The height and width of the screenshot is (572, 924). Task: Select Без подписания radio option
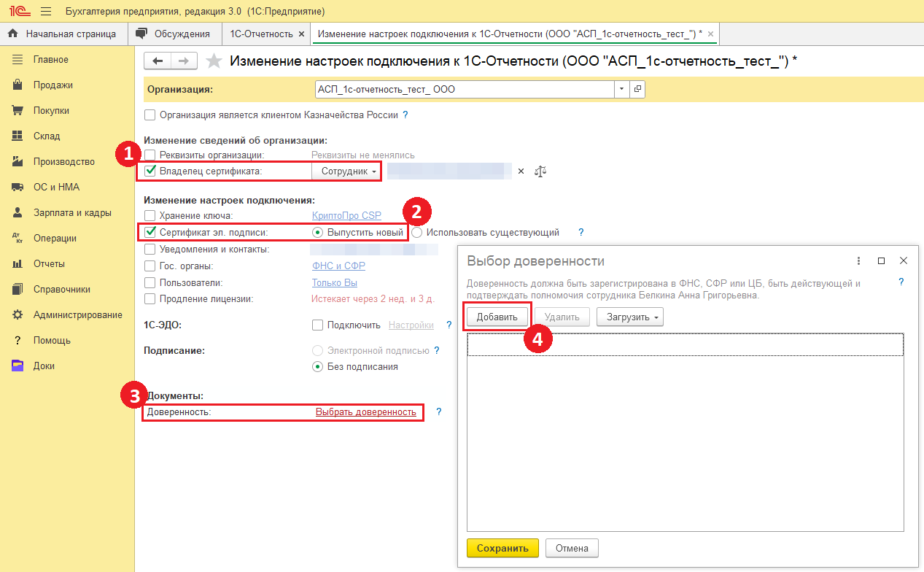tap(317, 367)
